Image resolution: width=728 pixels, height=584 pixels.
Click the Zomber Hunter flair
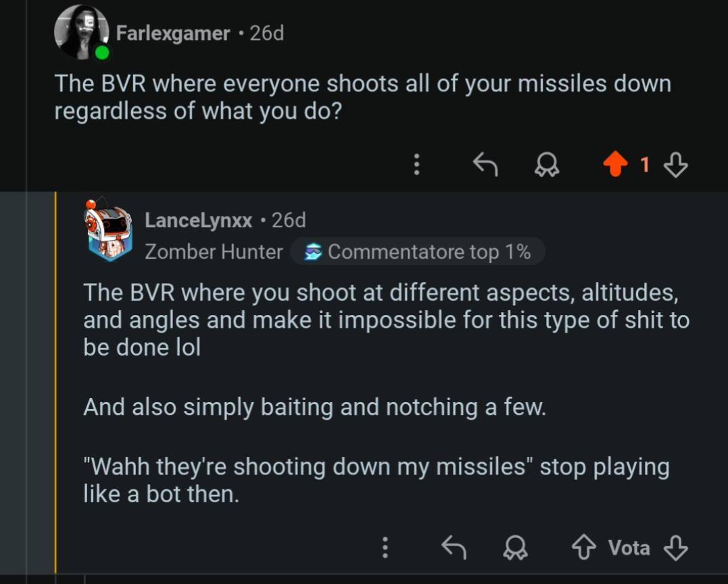[x=214, y=252]
